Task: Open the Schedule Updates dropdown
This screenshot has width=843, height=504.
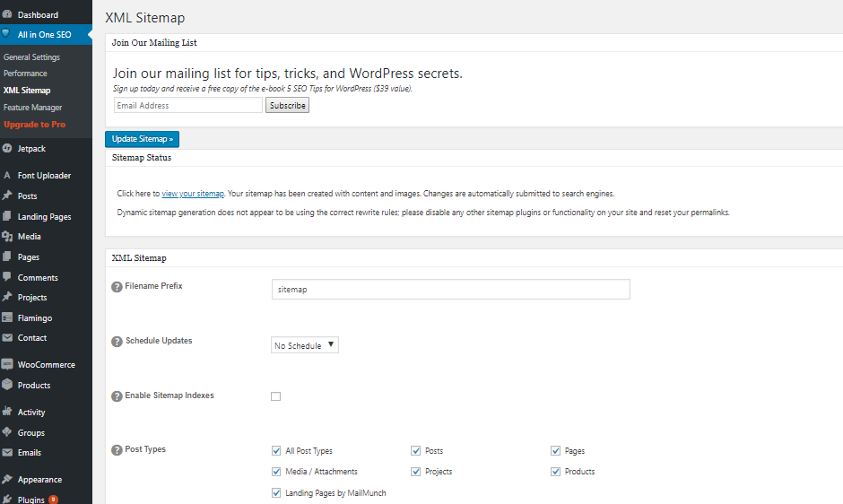Action: coord(305,344)
